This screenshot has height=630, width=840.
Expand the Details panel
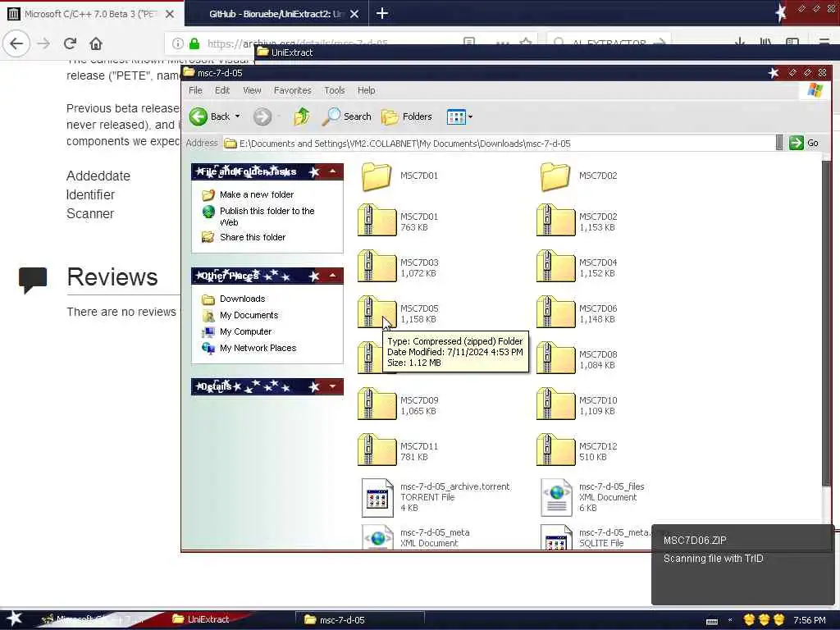(x=333, y=386)
